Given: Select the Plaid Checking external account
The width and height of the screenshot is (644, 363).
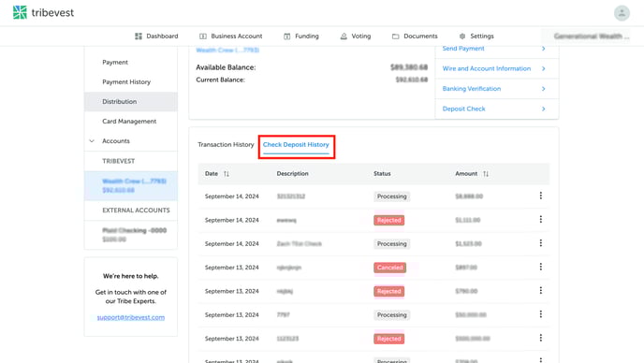Looking at the screenshot, I should [x=131, y=235].
